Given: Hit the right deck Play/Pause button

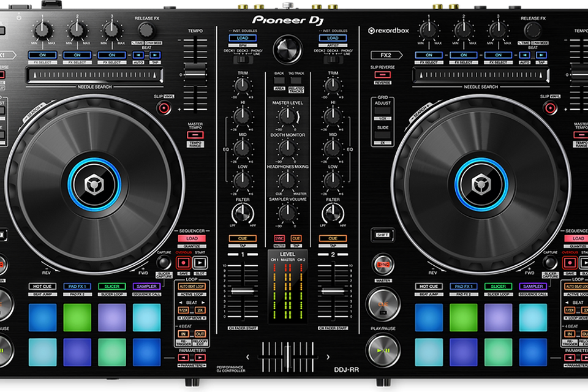Looking at the screenshot, I should coord(383,350).
